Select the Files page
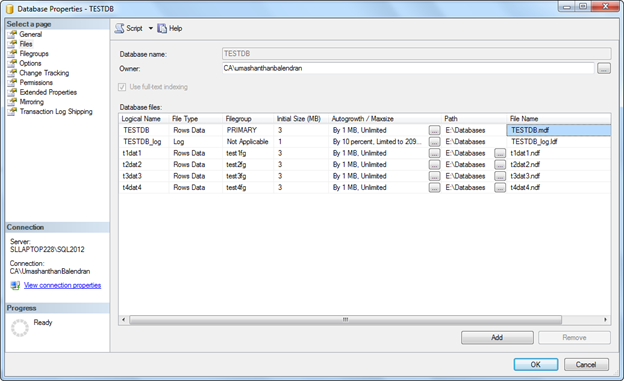This screenshot has height=381, width=624. [26, 44]
